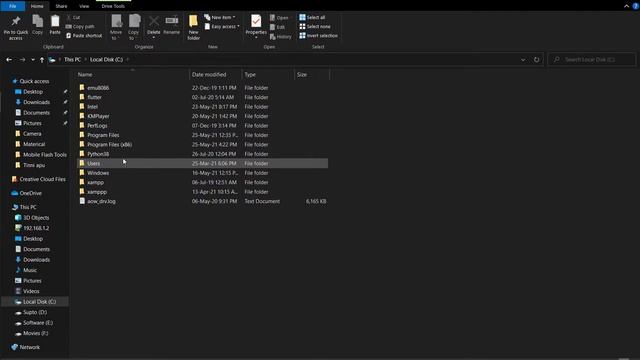Viewport: 640px width, 360px height.
Task: Open Software (E:) drive in sidebar
Action: click(38, 322)
